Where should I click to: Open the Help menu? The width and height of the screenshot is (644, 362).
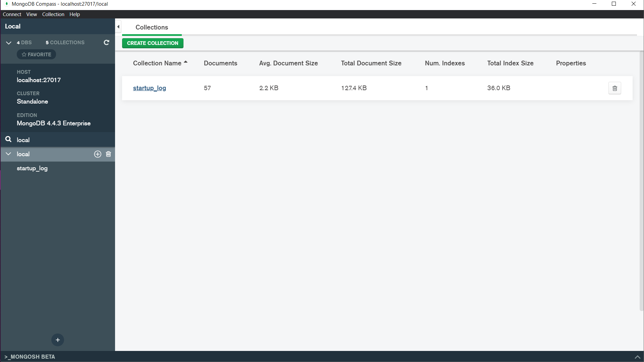tap(74, 14)
